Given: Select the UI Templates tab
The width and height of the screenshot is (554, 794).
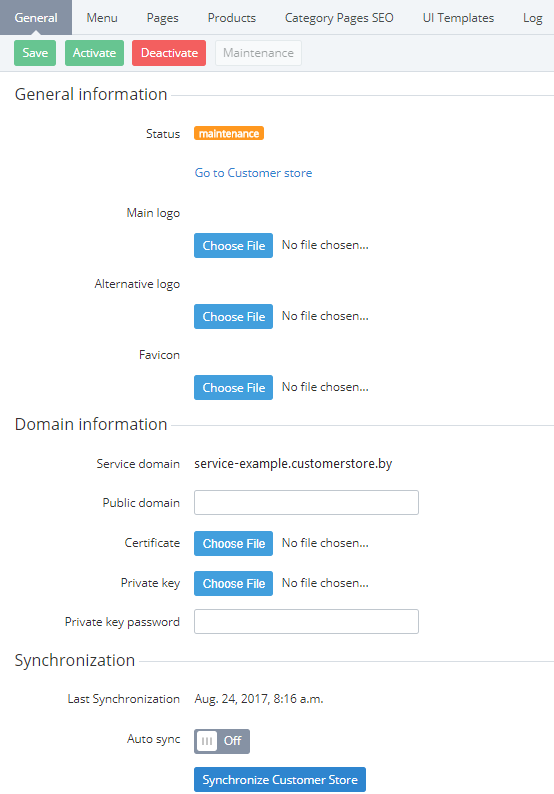Looking at the screenshot, I should tap(458, 18).
